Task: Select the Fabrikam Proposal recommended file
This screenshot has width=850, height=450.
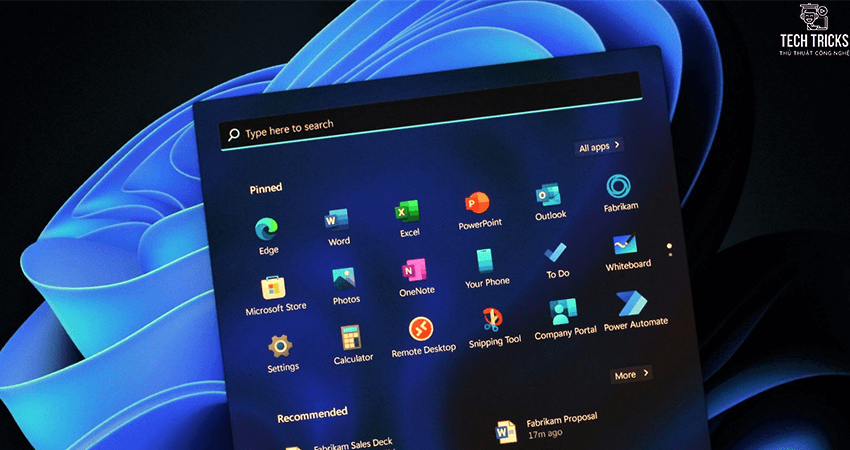Action: [x=548, y=427]
